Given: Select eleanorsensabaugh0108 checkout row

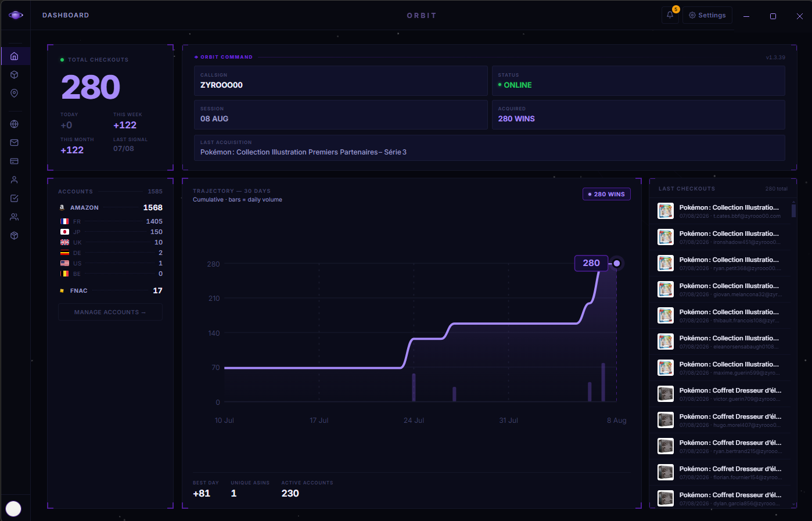Looking at the screenshot, I should click(x=720, y=342).
